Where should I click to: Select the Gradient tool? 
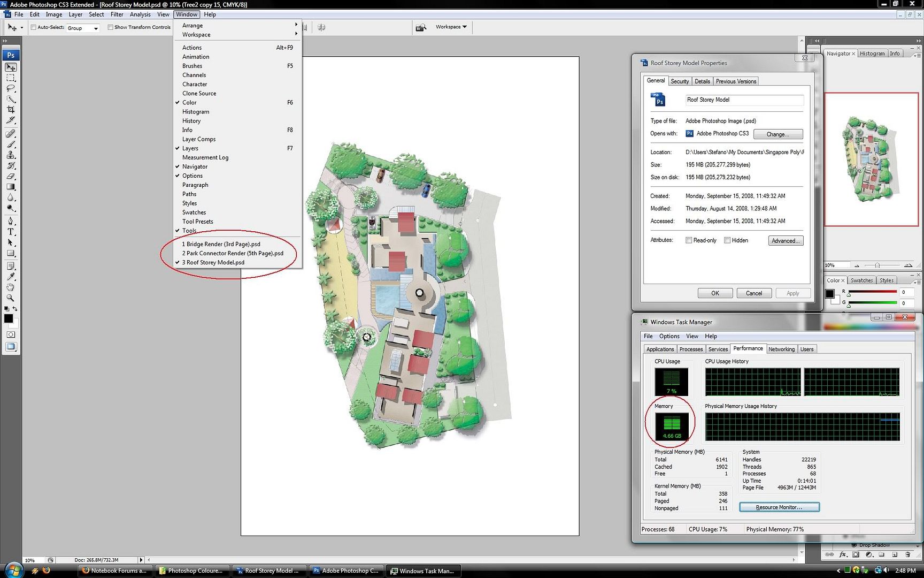click(x=11, y=187)
